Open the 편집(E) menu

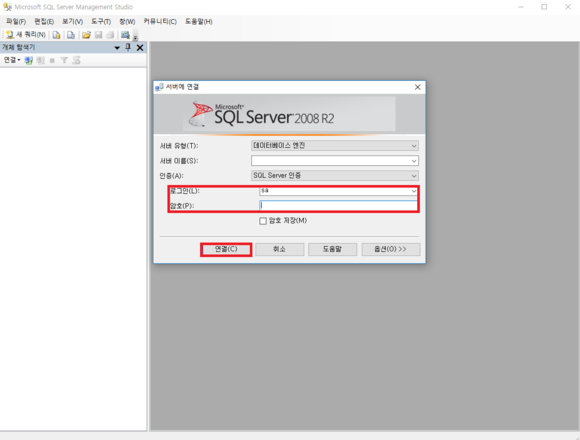[44, 22]
